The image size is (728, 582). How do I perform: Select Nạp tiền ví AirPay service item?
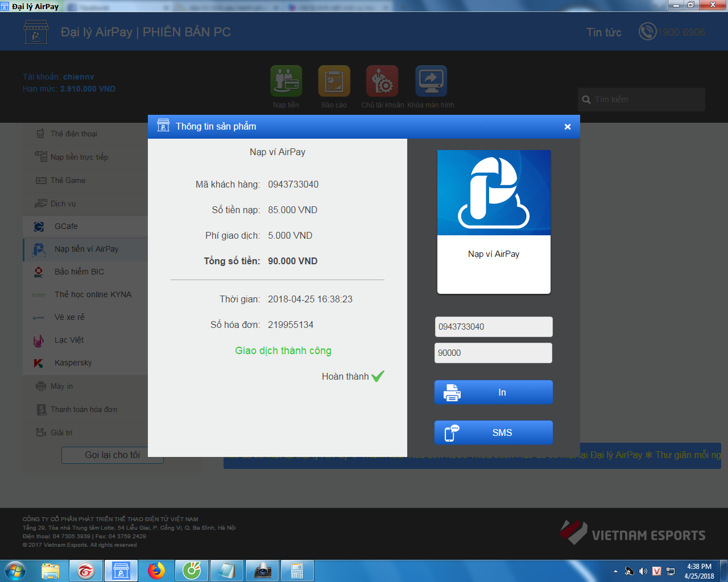pos(85,249)
